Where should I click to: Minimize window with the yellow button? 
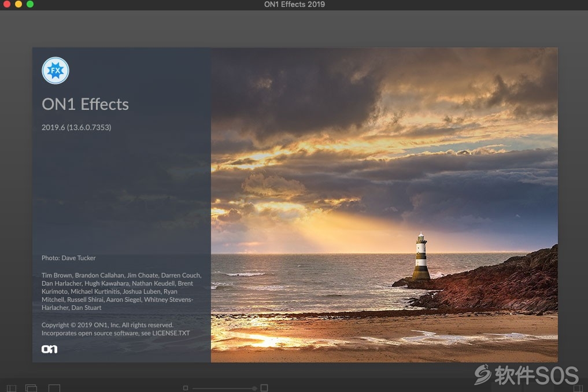[x=19, y=4]
